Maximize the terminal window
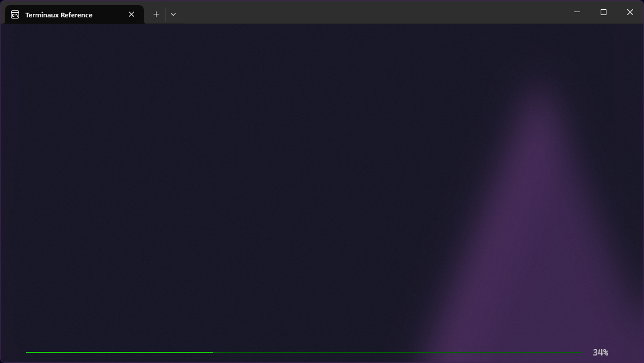The width and height of the screenshot is (644, 363). point(603,12)
